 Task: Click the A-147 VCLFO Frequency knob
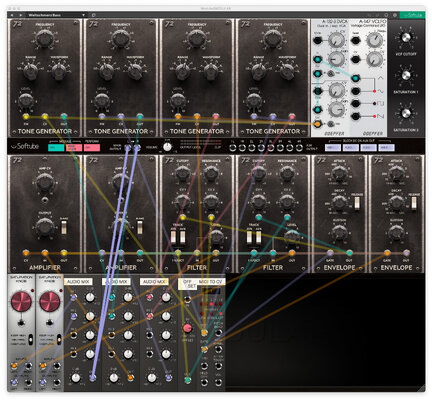tap(375, 40)
